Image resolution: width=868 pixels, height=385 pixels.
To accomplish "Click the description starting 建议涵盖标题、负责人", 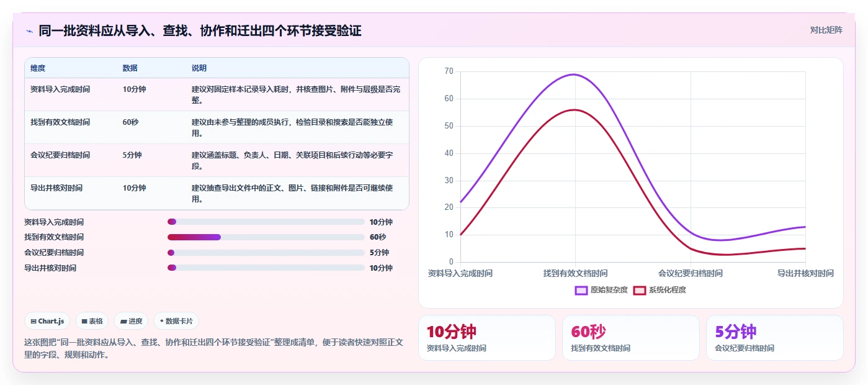I will (292, 161).
